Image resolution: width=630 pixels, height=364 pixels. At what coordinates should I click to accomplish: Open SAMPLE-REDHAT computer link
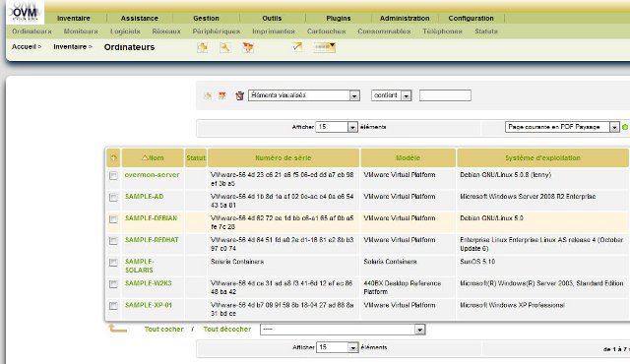click(152, 240)
